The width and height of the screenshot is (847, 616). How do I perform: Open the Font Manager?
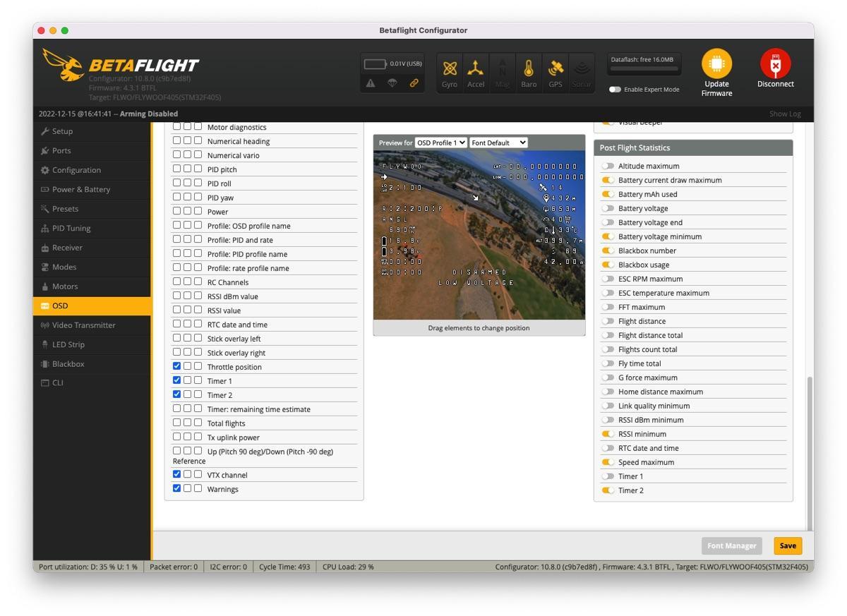pos(732,545)
